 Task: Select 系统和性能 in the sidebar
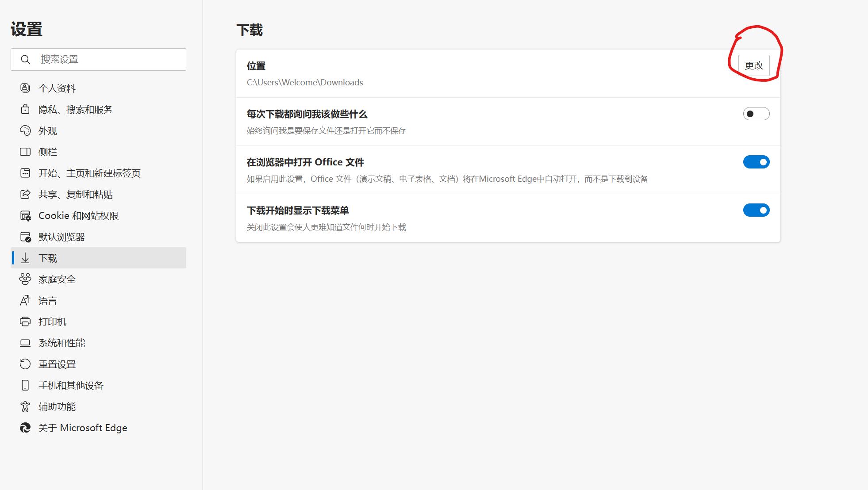pyautogui.click(x=98, y=343)
